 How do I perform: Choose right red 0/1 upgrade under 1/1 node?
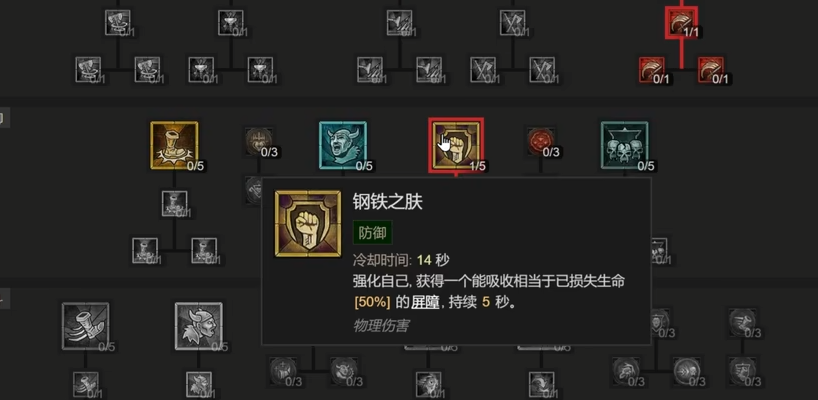[x=711, y=69]
